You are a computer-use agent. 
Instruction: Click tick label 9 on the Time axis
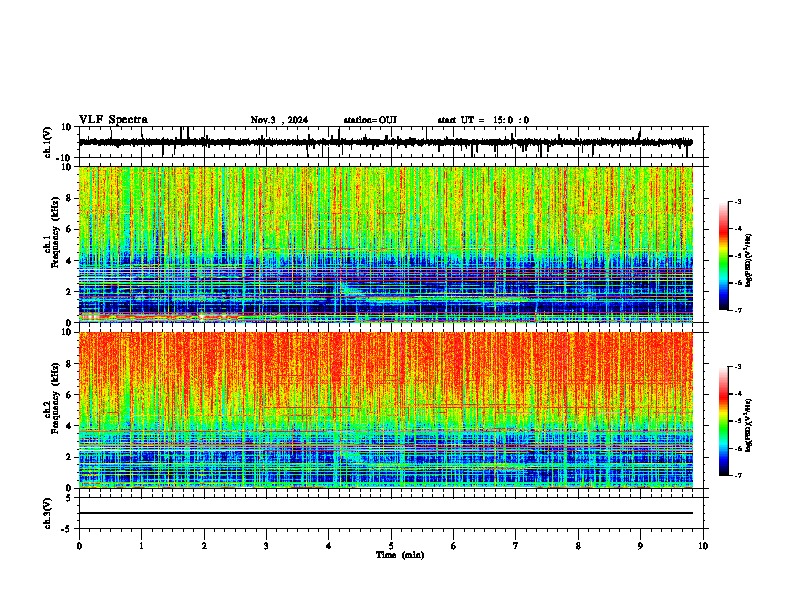click(x=640, y=546)
